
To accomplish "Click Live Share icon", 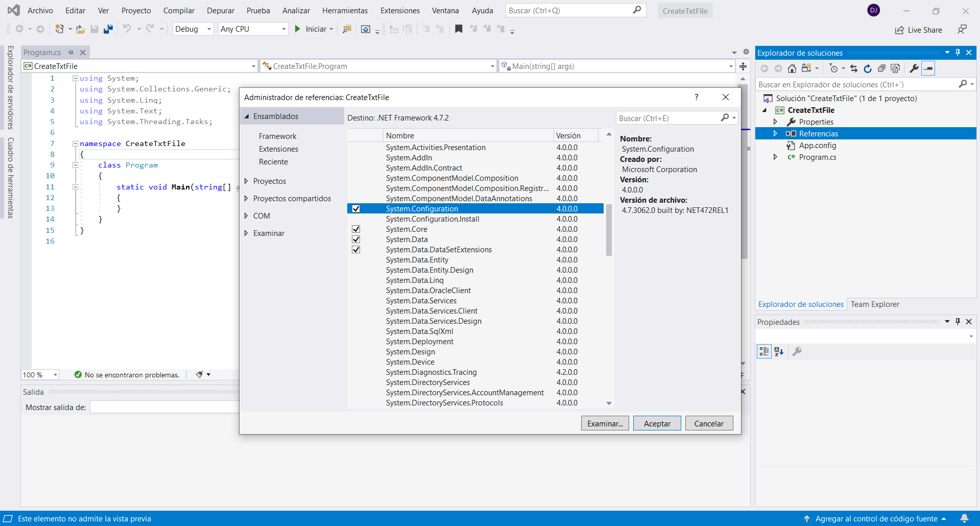I will click(x=899, y=30).
